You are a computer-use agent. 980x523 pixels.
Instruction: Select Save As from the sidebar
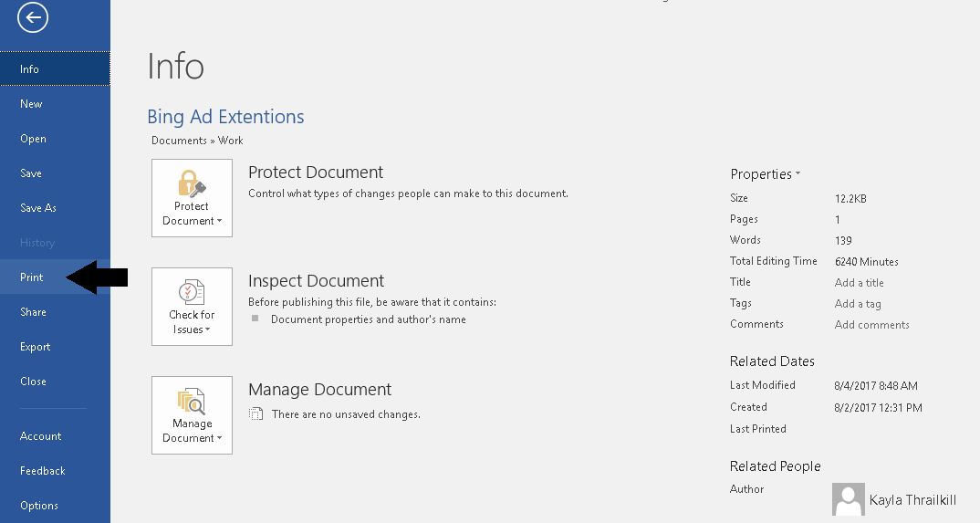tap(38, 208)
